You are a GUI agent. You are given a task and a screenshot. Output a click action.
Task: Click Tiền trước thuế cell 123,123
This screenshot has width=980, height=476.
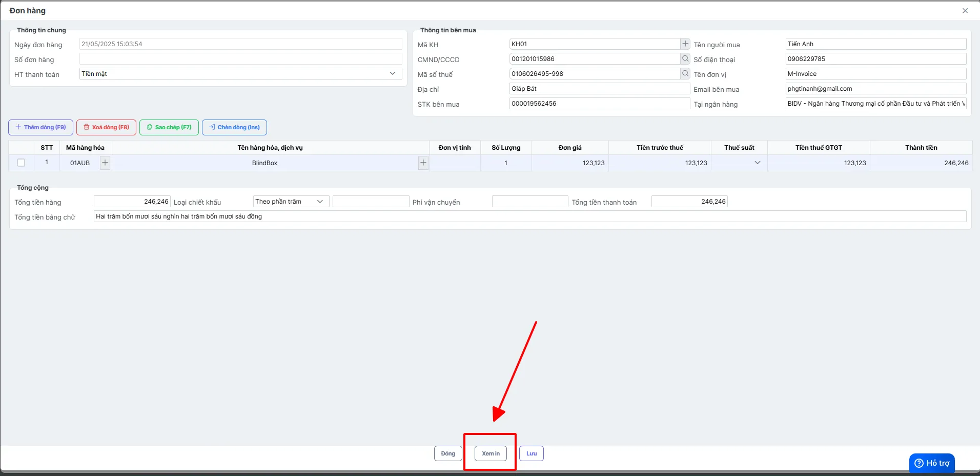pos(660,163)
